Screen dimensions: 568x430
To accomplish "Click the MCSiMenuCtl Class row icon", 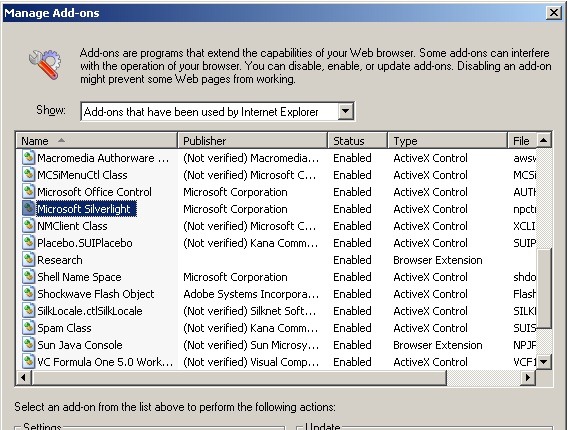I will (28, 175).
